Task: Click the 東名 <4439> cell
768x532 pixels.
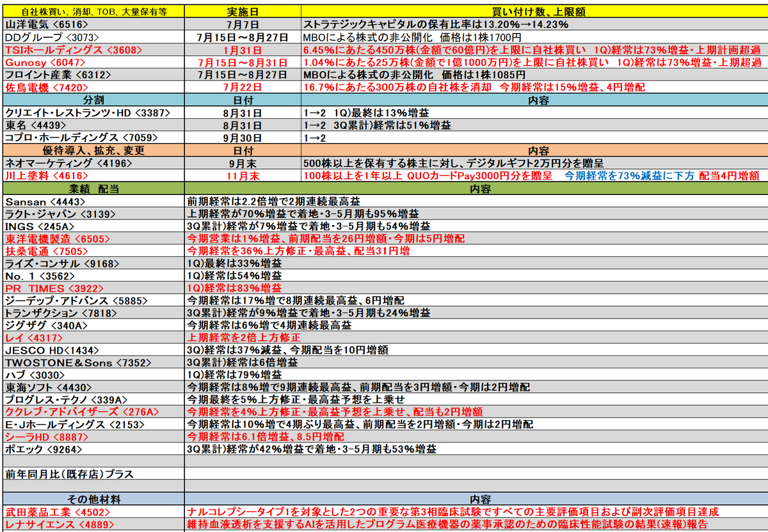Action: (x=94, y=125)
